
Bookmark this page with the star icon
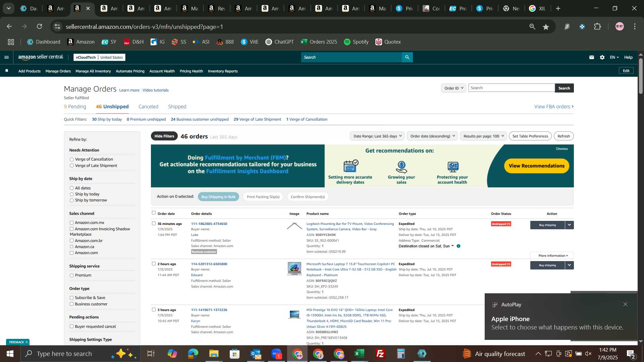coord(546,27)
